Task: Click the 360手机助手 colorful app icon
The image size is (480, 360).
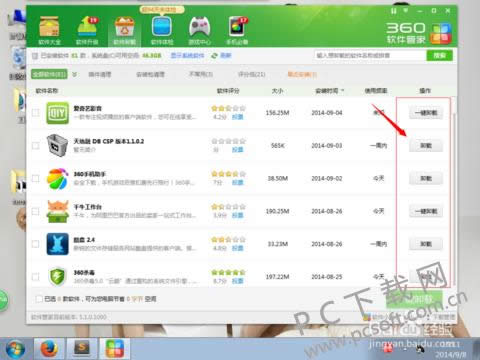Action: (x=58, y=178)
